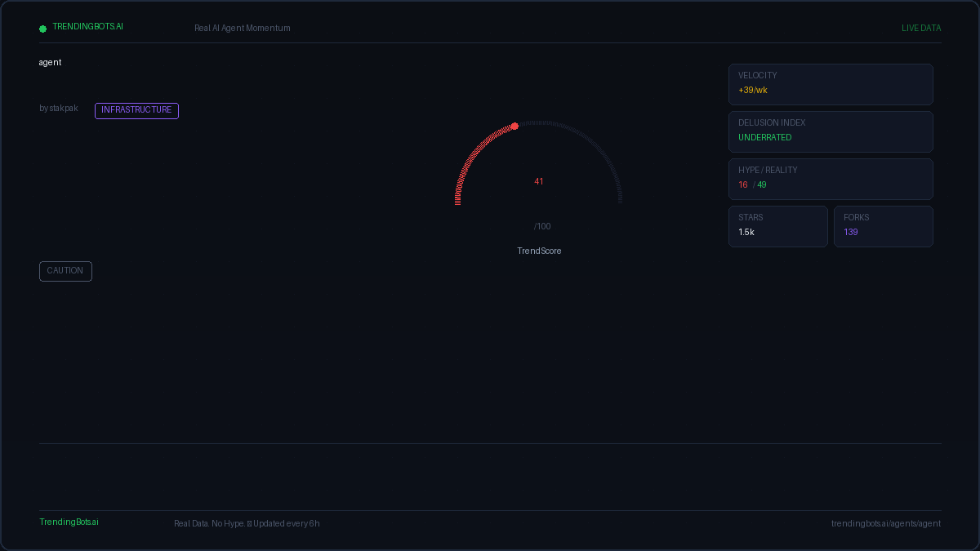Click the 'by stakpak' author text

pyautogui.click(x=59, y=108)
